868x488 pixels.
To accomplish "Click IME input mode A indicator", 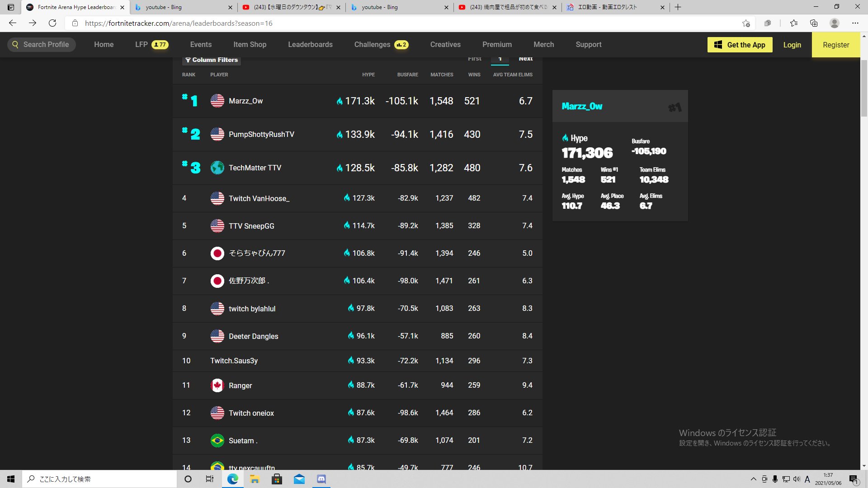I will click(807, 479).
